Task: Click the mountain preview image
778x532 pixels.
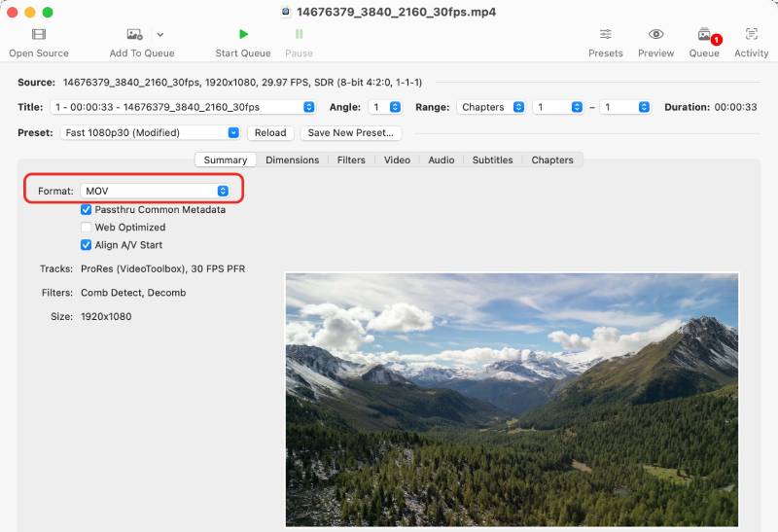Action: [x=512, y=400]
